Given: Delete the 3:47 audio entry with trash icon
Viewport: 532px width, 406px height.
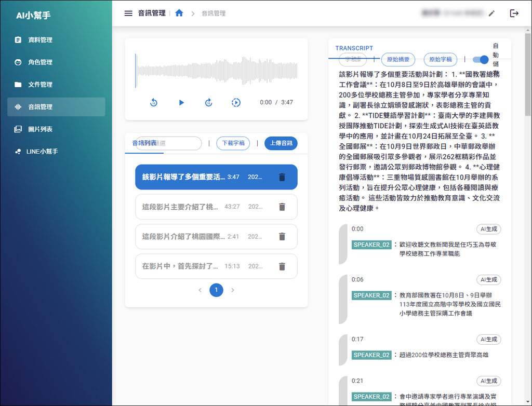Looking at the screenshot, I should [x=282, y=177].
